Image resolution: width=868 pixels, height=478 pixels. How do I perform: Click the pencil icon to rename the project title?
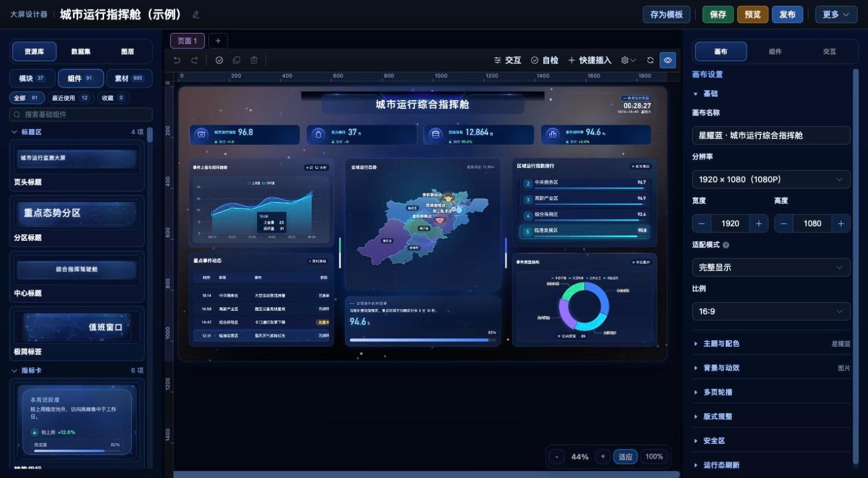(x=196, y=15)
